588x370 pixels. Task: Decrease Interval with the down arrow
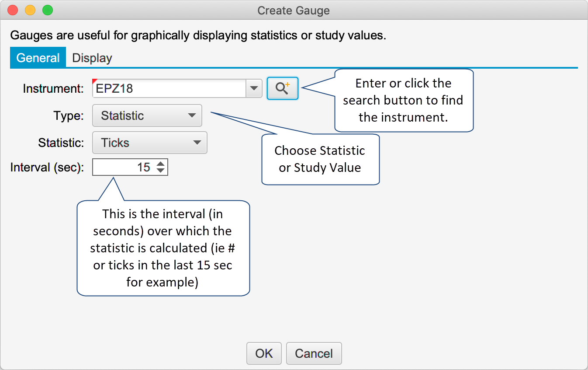coord(161,170)
